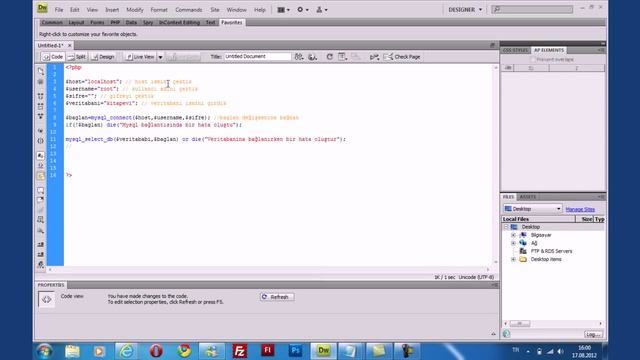
Task: Expand the Ağ tree node
Action: click(x=513, y=243)
